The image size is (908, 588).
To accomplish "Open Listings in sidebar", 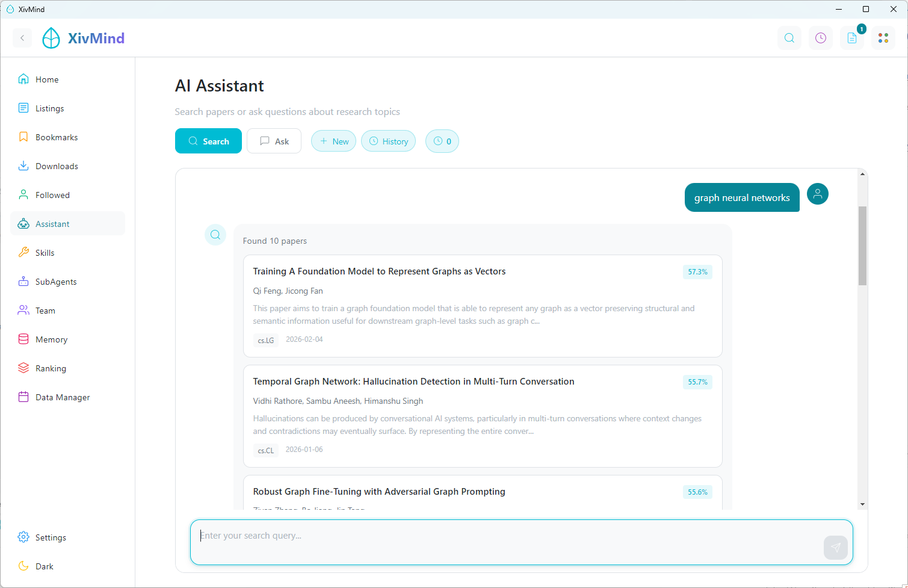I will 67,108.
